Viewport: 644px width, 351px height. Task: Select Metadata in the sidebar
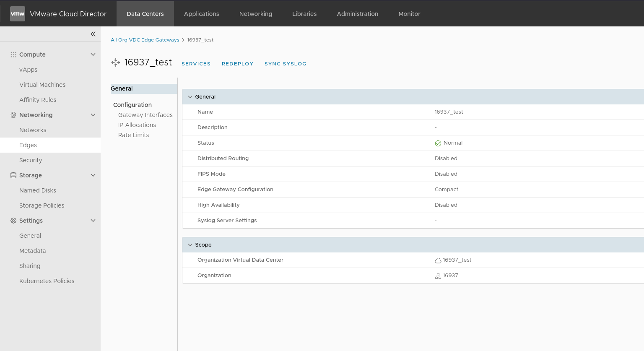tap(33, 251)
